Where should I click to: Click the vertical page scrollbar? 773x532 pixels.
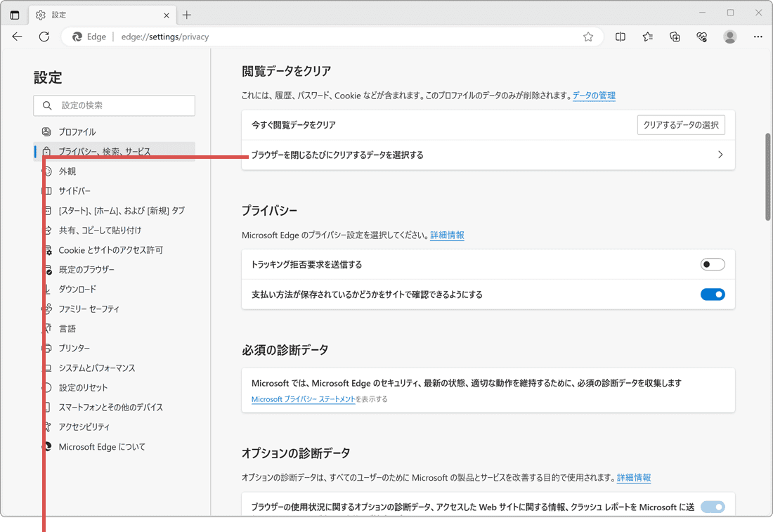tap(768, 176)
